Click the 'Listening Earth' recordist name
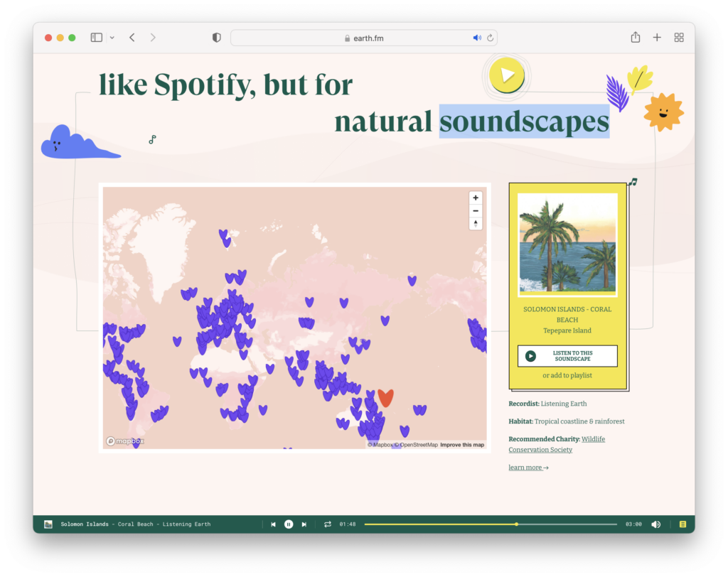This screenshot has width=728, height=577. 564,404
